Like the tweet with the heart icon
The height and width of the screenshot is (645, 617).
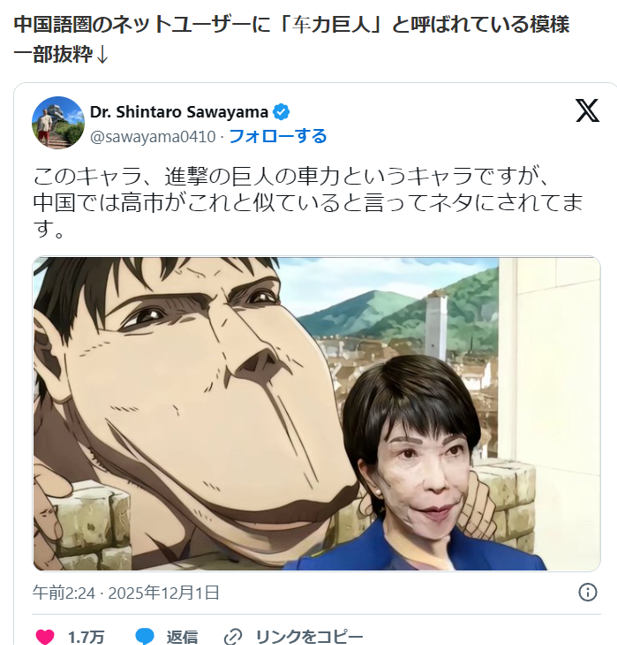coord(45,637)
